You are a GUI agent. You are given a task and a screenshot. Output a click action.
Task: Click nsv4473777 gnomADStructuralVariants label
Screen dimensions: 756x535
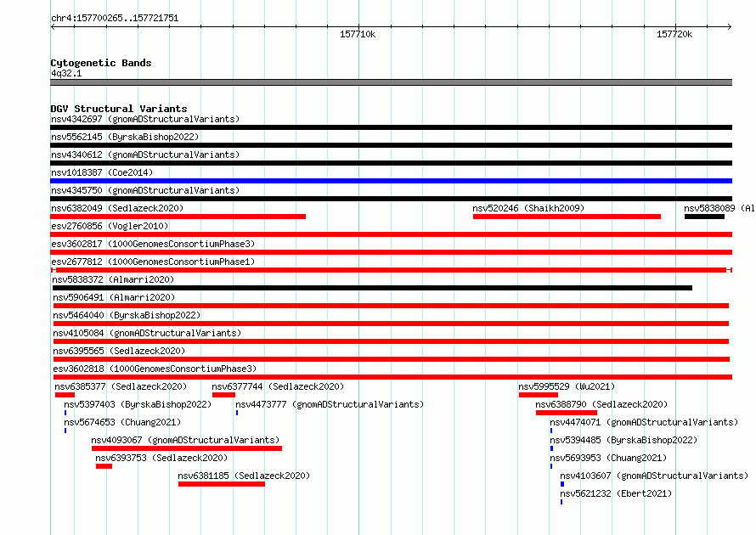pos(330,404)
